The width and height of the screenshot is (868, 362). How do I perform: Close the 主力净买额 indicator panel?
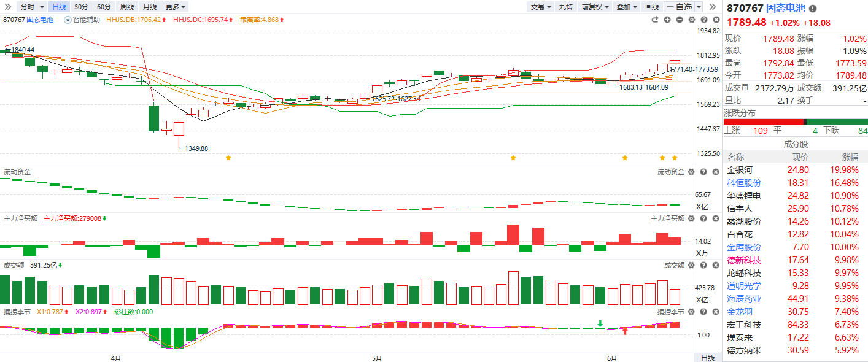point(715,218)
